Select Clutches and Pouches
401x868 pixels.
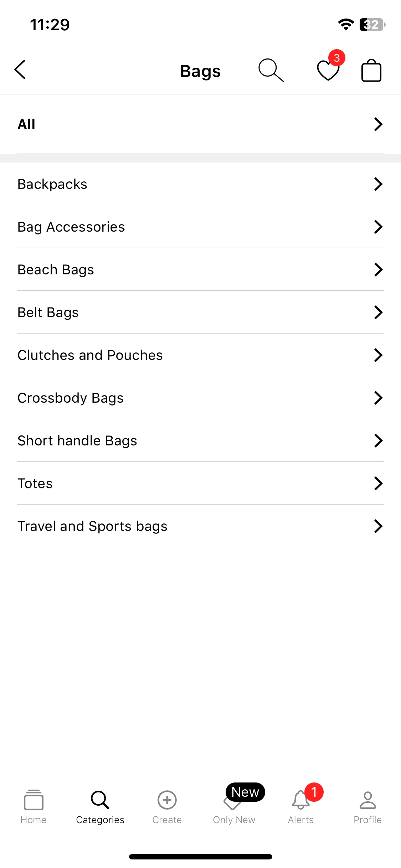(x=200, y=355)
